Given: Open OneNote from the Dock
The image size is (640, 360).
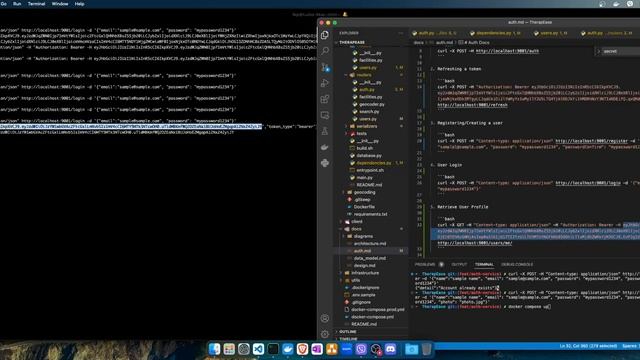Looking at the screenshot, I should [x=317, y=349].
